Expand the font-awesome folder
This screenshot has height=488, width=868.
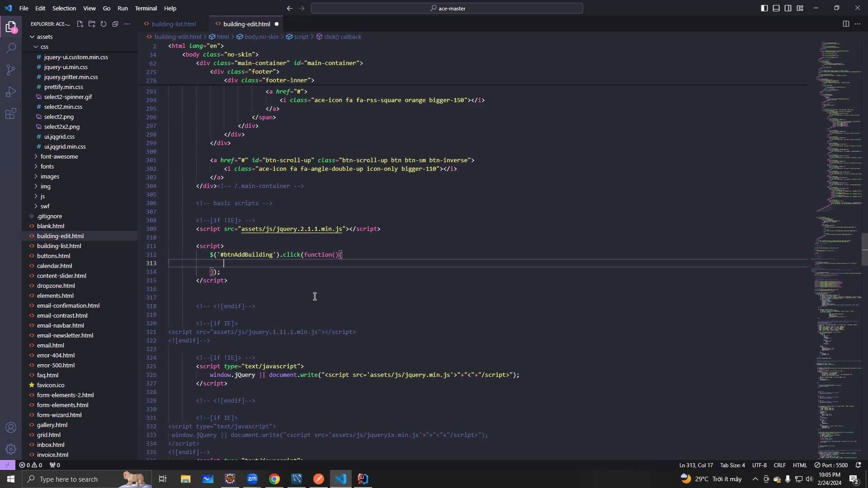59,156
